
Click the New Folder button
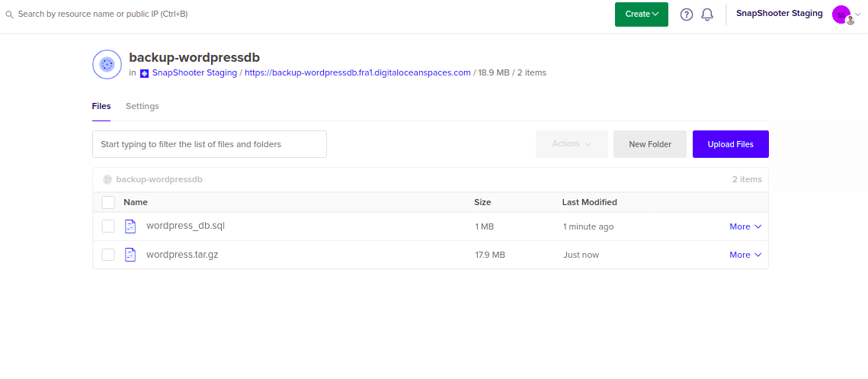click(650, 144)
